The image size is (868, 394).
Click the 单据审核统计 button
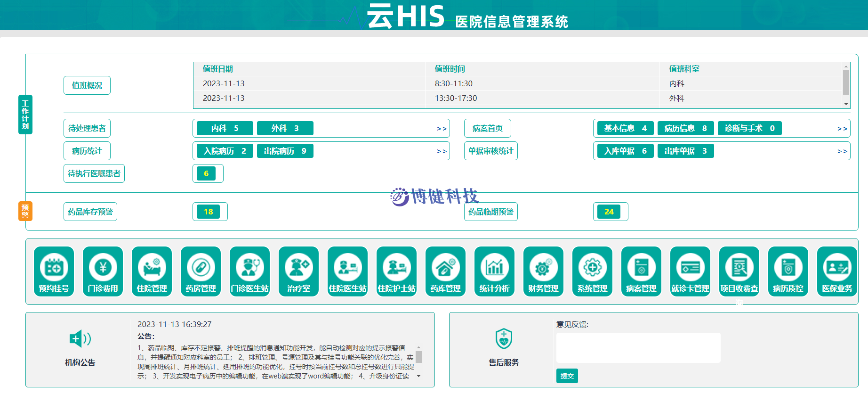tap(491, 151)
